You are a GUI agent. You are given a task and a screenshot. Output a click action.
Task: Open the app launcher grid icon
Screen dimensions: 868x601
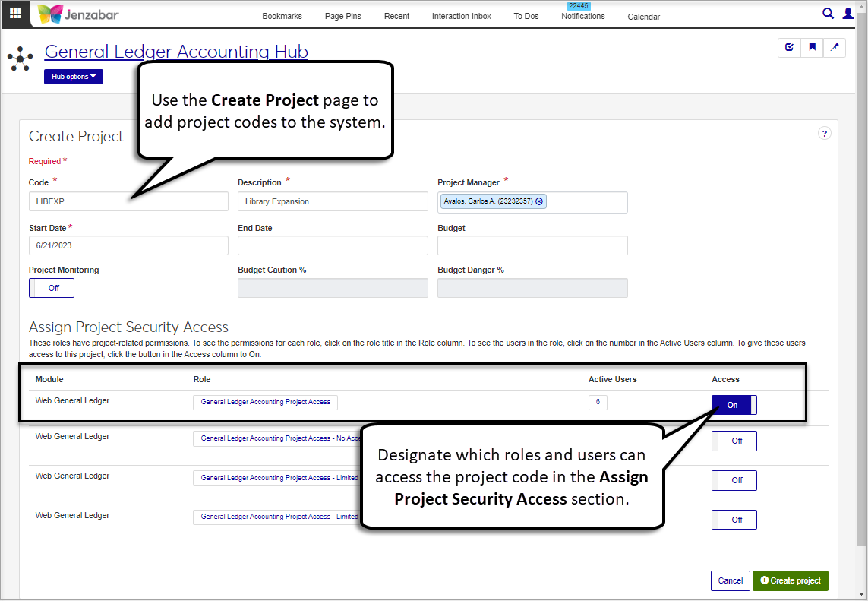15,13
